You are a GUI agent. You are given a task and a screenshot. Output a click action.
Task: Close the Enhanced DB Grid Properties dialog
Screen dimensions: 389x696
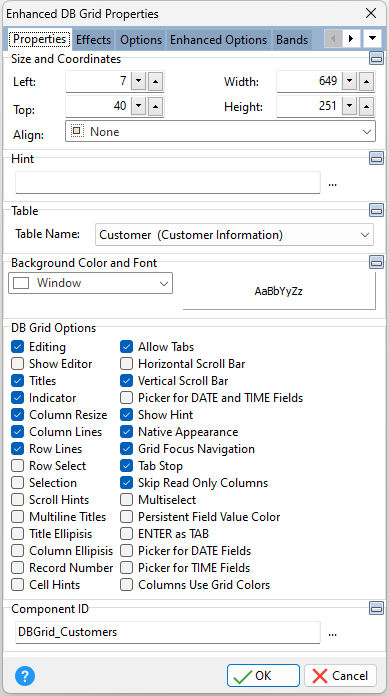[371, 13]
